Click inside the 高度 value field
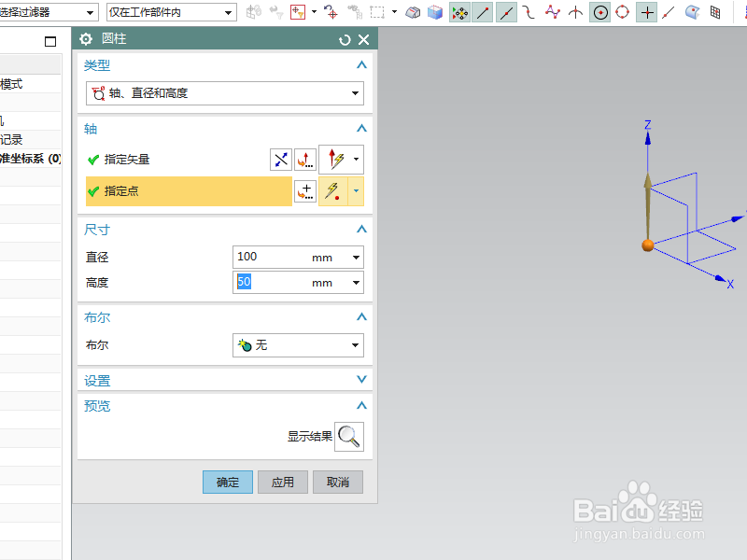Image resolution: width=747 pixels, height=560 pixels. (271, 282)
